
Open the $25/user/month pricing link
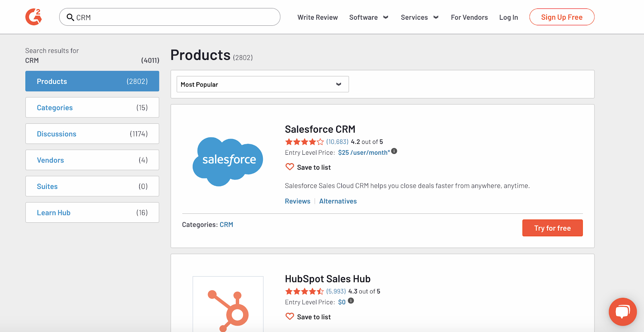pos(364,153)
